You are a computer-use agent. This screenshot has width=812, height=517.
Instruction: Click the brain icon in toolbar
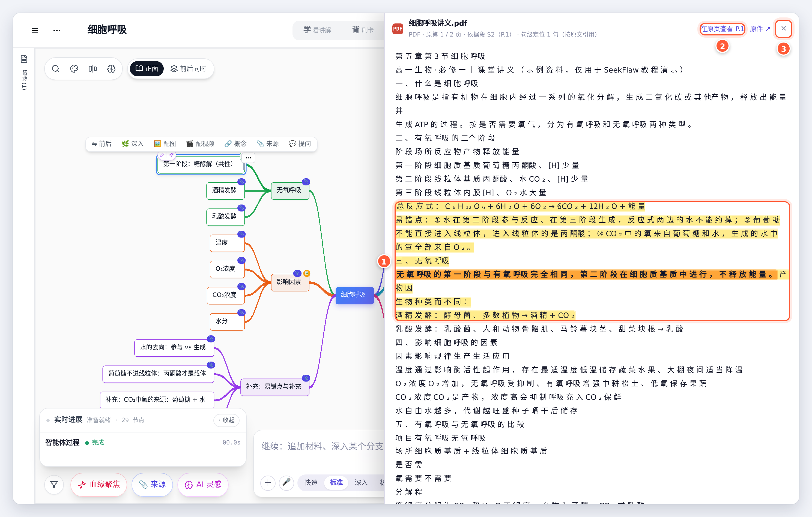[111, 69]
